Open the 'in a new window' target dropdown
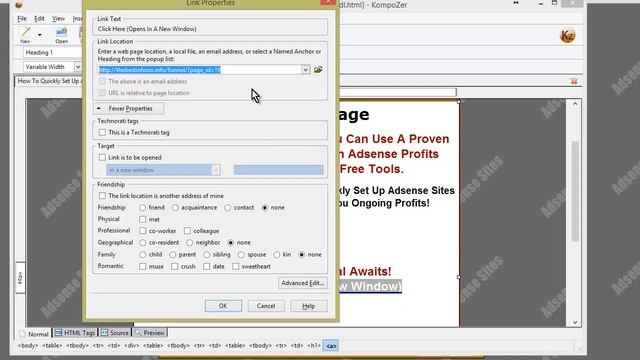 tap(163, 170)
